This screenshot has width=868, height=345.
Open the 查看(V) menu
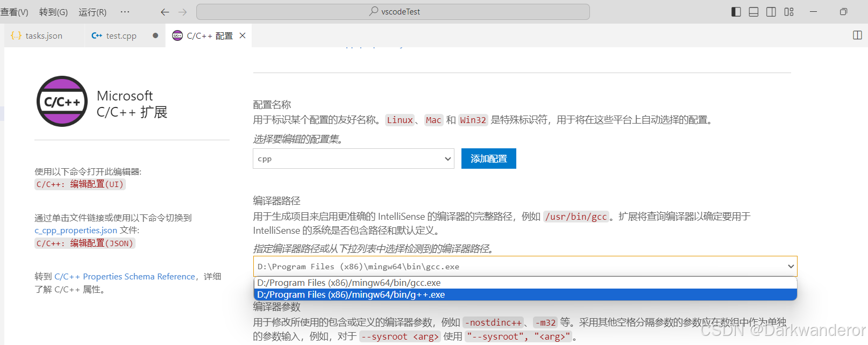(x=14, y=12)
